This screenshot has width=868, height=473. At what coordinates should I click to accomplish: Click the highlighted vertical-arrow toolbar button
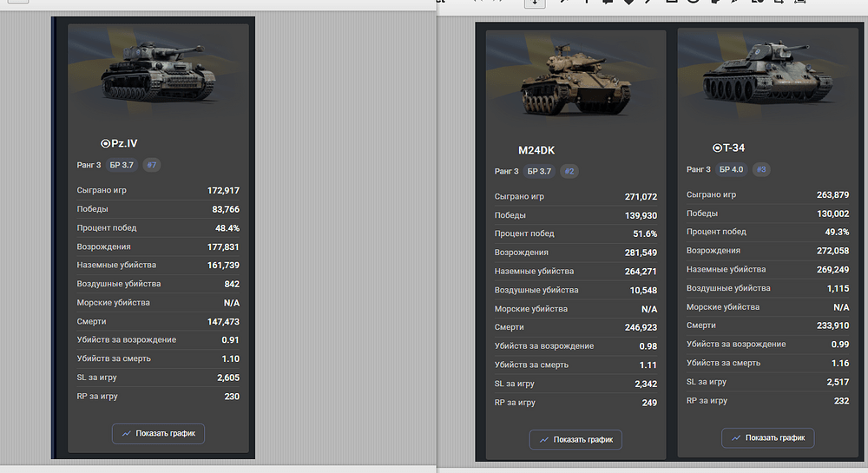pos(535,3)
